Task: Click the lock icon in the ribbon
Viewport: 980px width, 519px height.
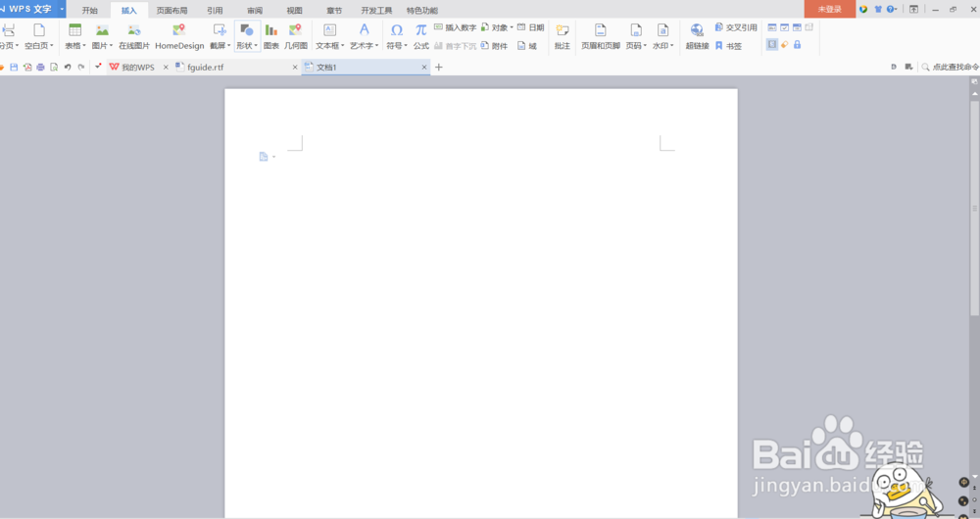Action: point(797,44)
